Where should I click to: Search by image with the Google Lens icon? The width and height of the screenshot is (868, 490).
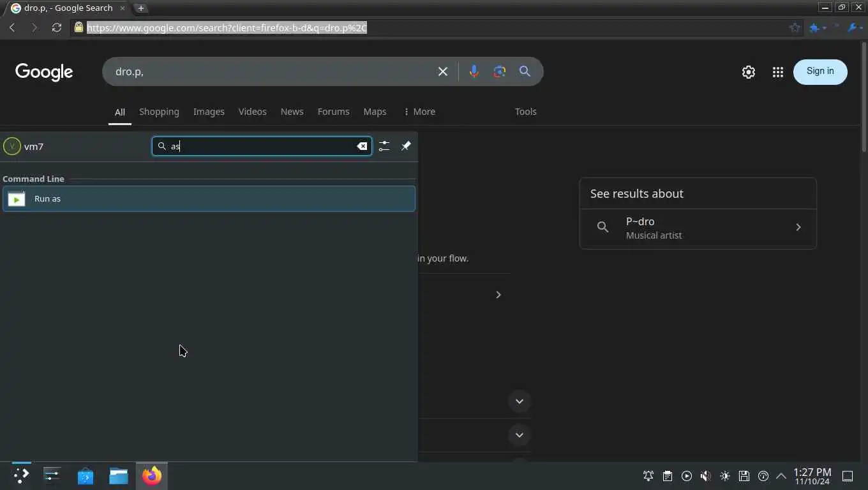coord(500,71)
